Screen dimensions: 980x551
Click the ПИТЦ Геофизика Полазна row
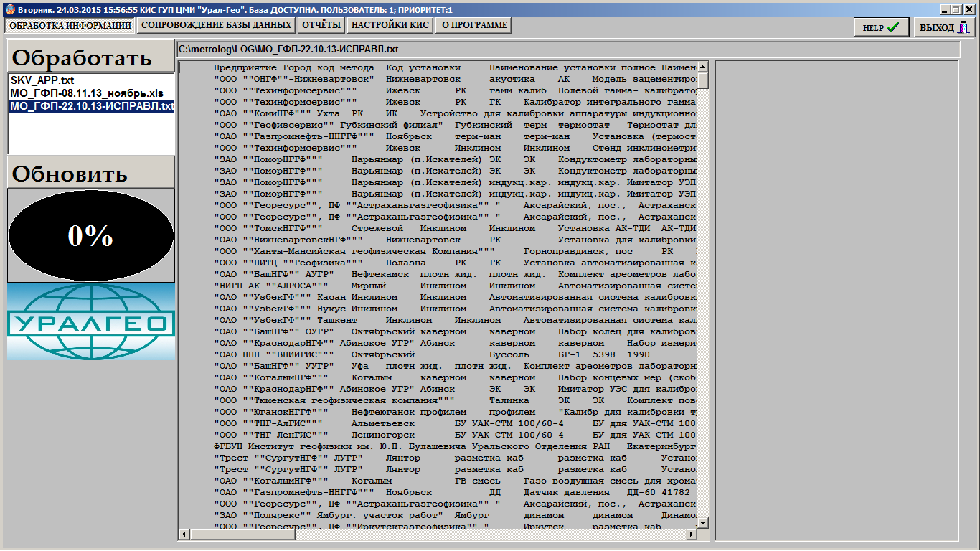(x=455, y=263)
